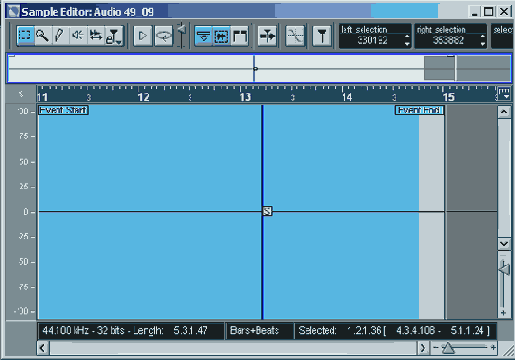Maximize the Sample Editor window

point(489,12)
